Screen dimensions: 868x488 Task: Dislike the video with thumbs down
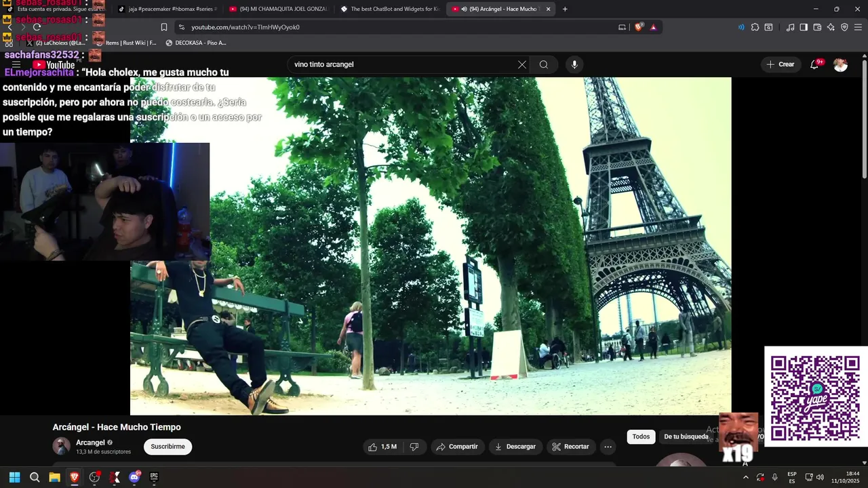tap(414, 447)
